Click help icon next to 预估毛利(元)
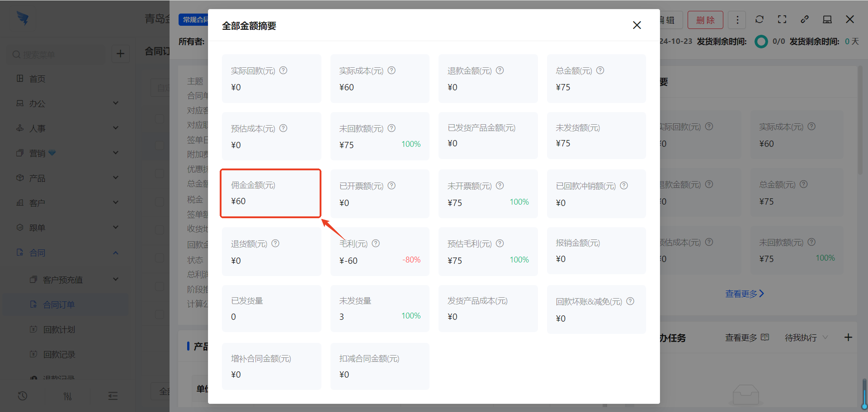Image resolution: width=868 pixels, height=412 pixels. [x=500, y=243]
